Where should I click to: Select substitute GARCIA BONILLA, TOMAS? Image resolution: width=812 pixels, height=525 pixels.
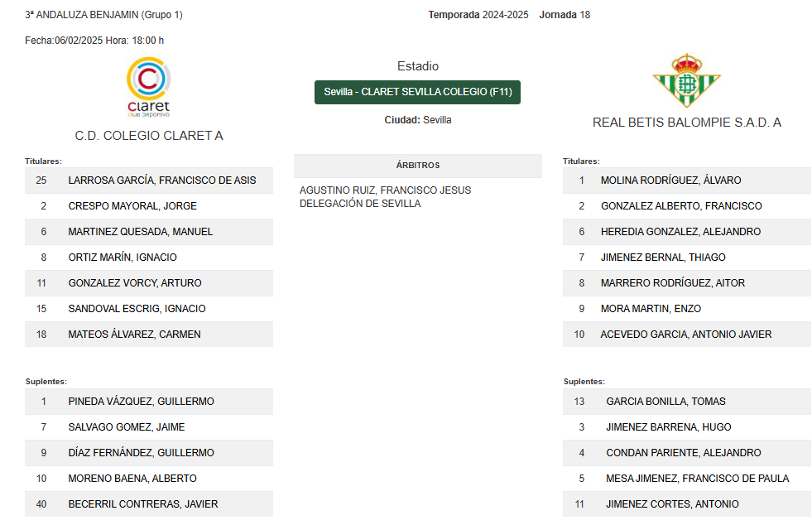point(687,401)
